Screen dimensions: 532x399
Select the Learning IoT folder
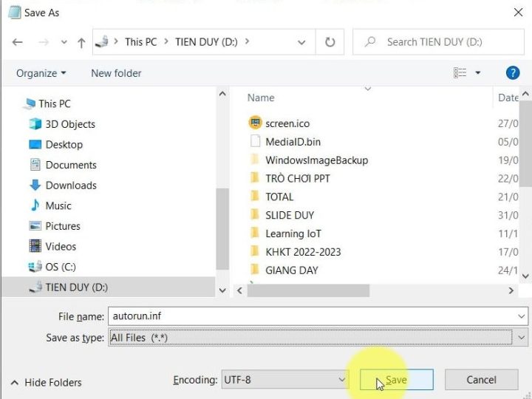point(293,233)
